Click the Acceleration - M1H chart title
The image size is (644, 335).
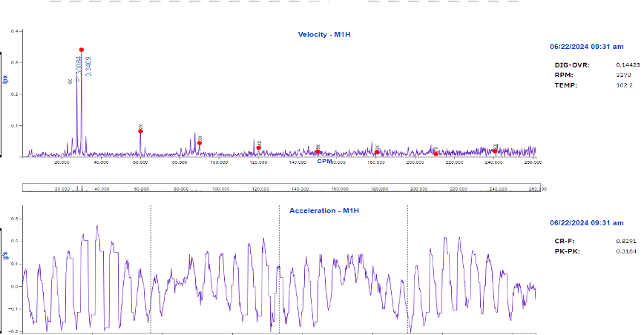pyautogui.click(x=323, y=211)
